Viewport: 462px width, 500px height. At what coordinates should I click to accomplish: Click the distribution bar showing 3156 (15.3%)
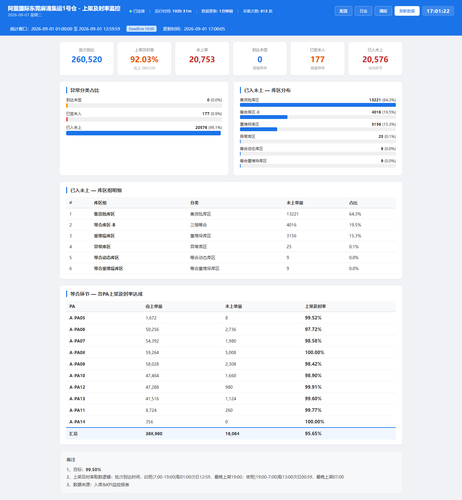258,129
